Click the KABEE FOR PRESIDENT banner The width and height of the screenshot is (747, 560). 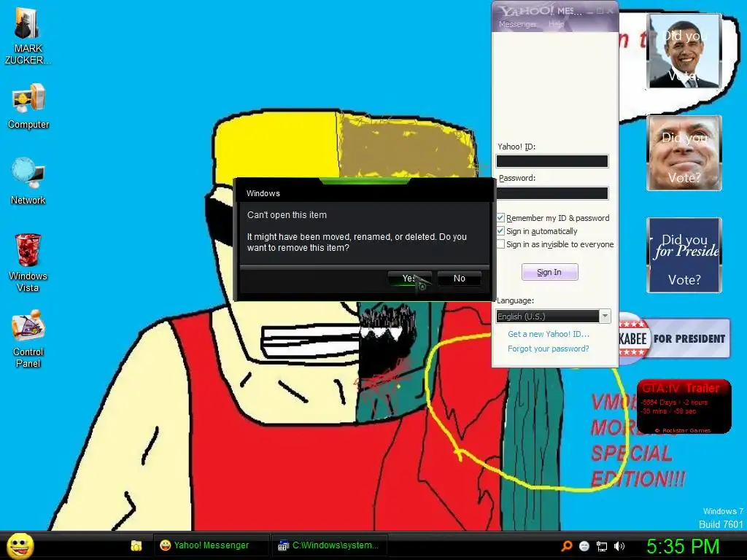(x=674, y=338)
